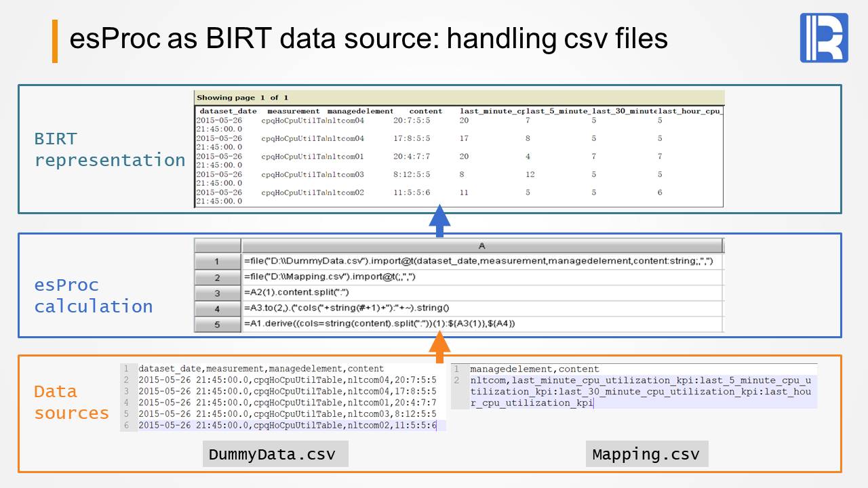Screen dimensions: 868x488
Task: Click line 6 in the DummyData.csv editor
Action: coord(288,426)
